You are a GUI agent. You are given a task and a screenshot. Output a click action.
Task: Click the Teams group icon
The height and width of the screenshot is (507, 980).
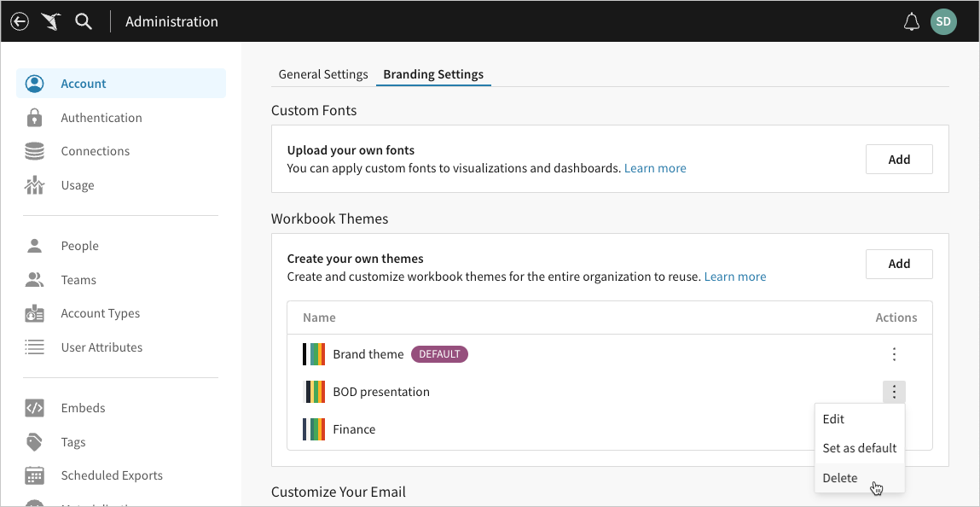click(x=34, y=279)
